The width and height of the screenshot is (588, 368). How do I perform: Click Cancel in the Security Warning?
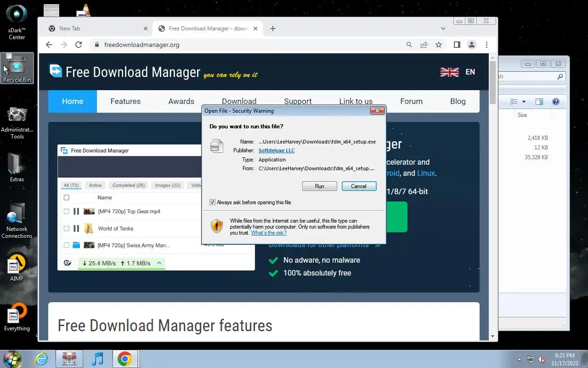pos(359,186)
